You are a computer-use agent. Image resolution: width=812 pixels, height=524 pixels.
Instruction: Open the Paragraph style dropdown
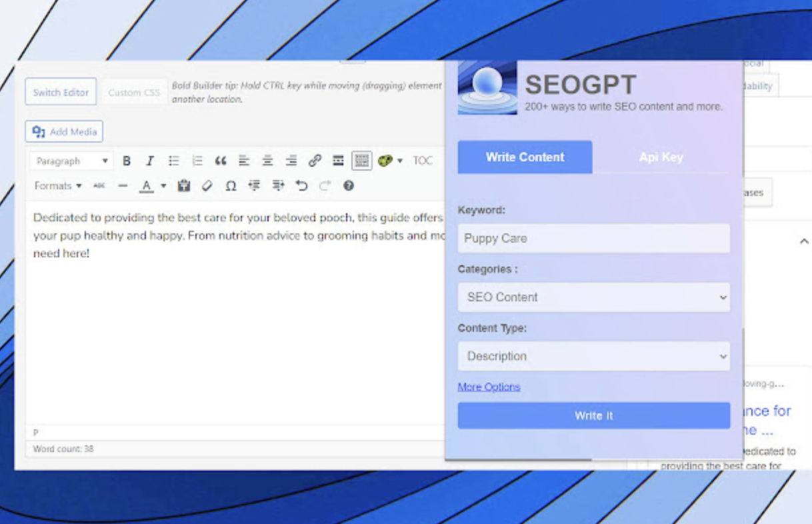[70, 161]
